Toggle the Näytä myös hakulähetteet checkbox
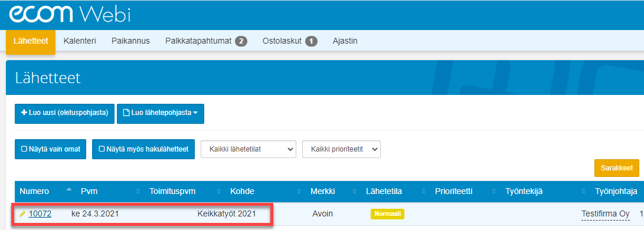 [x=102, y=149]
